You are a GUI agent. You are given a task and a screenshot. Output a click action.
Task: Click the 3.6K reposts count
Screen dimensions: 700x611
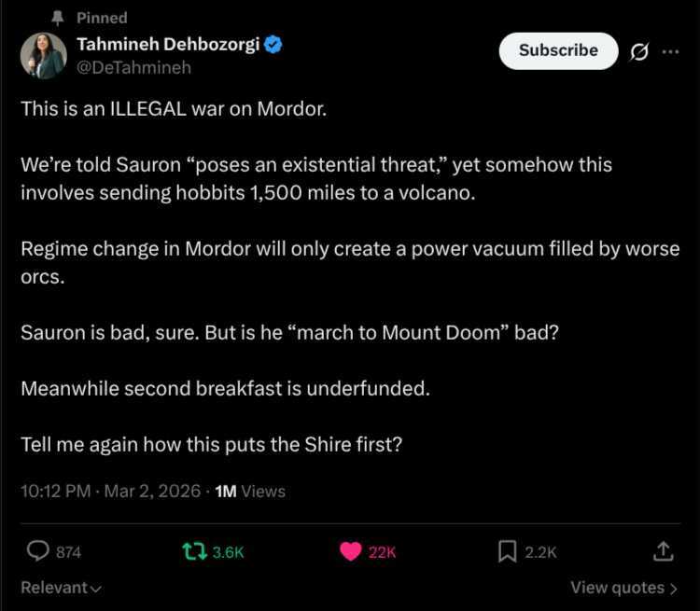228,552
